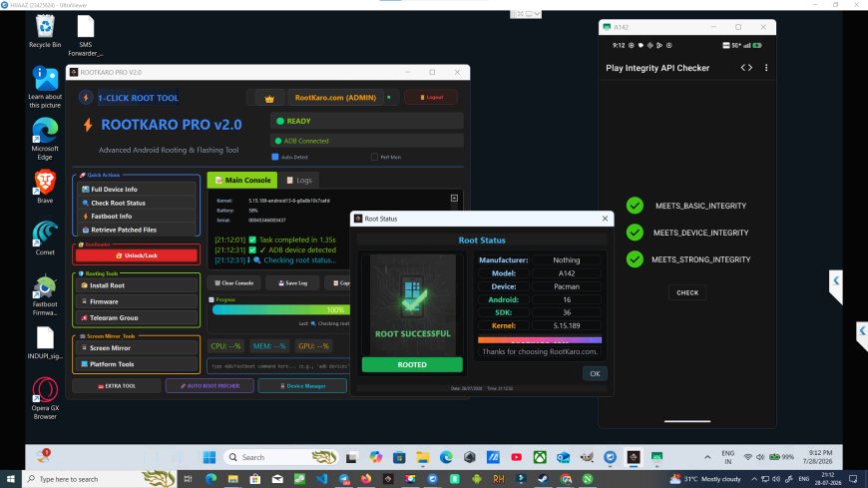Click the AUTO ROOT PATCHER button
Image resolution: width=868 pixels, height=488 pixels.
pyautogui.click(x=210, y=386)
